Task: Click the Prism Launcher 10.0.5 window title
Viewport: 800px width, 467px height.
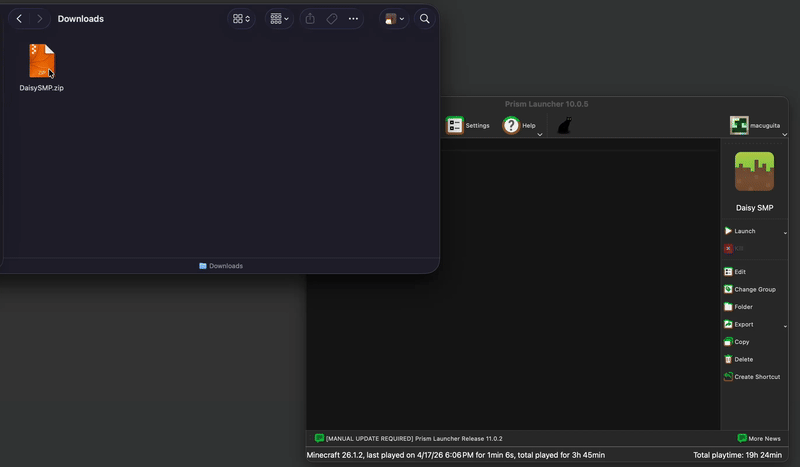Action: pos(546,104)
